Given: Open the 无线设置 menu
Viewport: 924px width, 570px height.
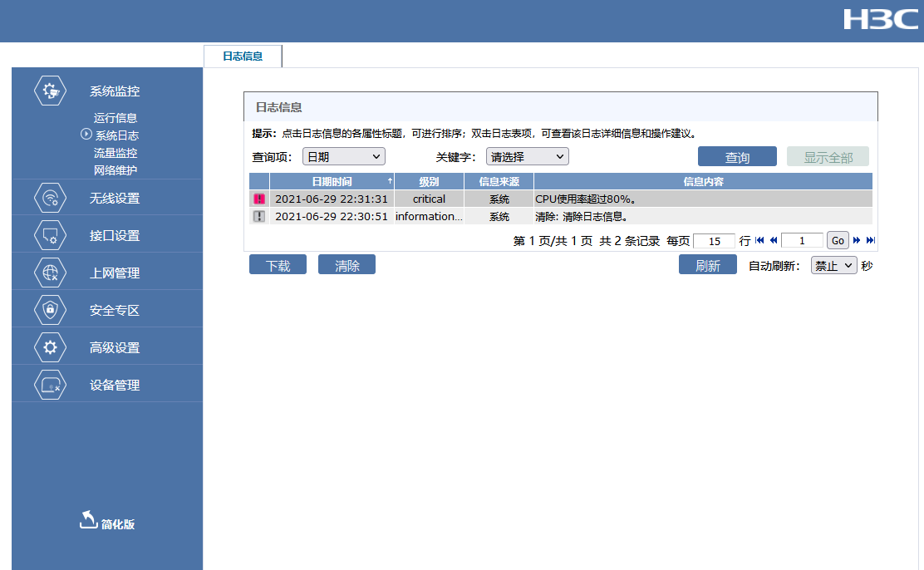Looking at the screenshot, I should tap(115, 198).
